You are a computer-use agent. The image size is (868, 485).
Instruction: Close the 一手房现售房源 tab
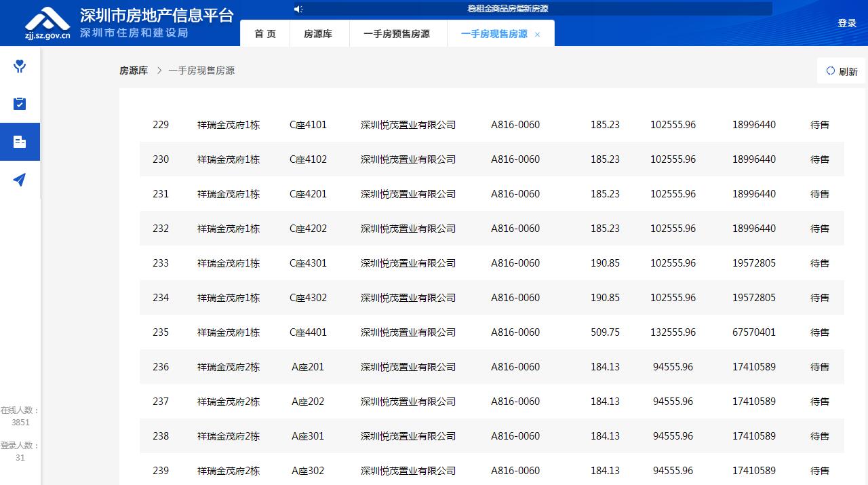click(x=538, y=35)
